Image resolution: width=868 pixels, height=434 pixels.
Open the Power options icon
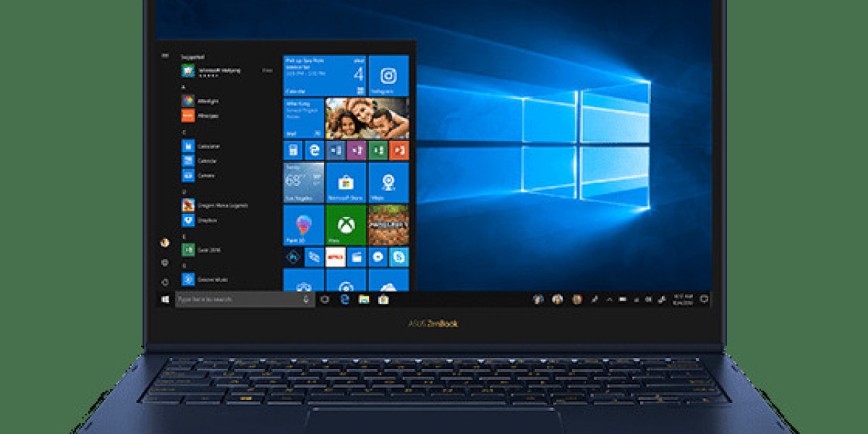(x=165, y=281)
